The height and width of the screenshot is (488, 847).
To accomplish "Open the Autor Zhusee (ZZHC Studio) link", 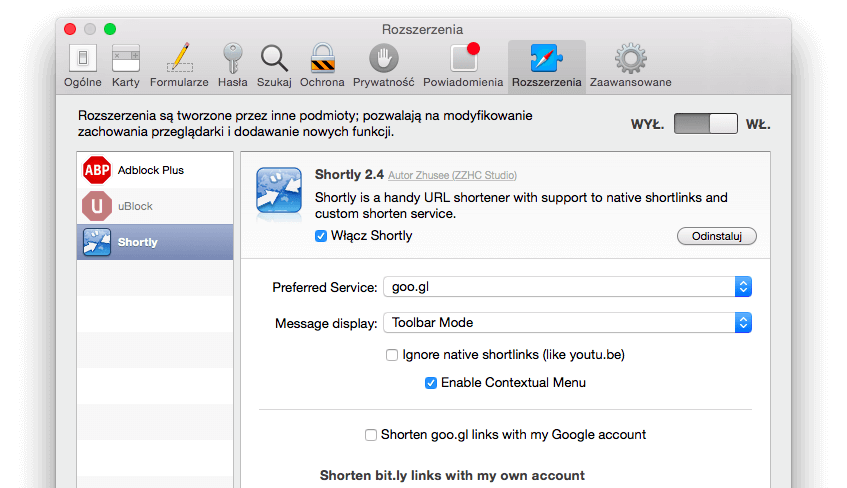I will (x=452, y=175).
